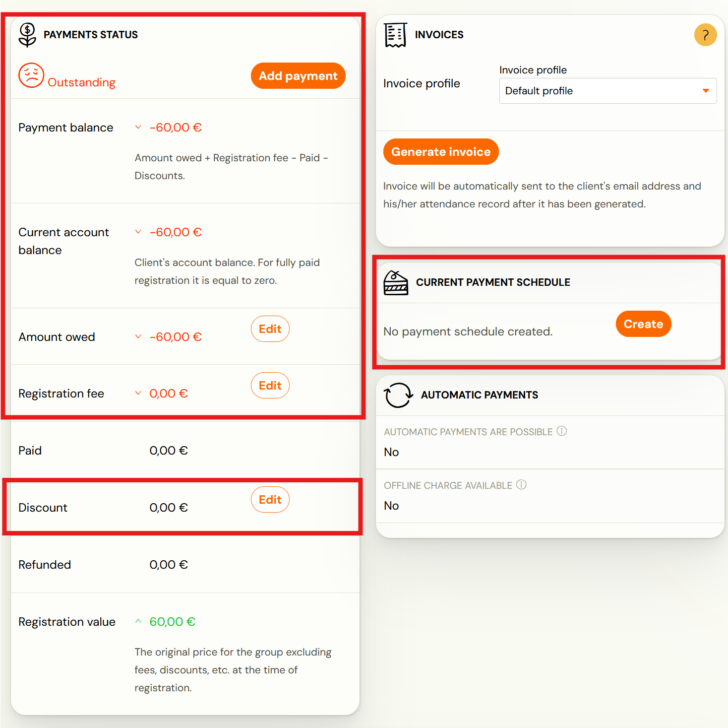Show info for Automatic Payments Are Possible
The height and width of the screenshot is (728, 728).
[561, 431]
